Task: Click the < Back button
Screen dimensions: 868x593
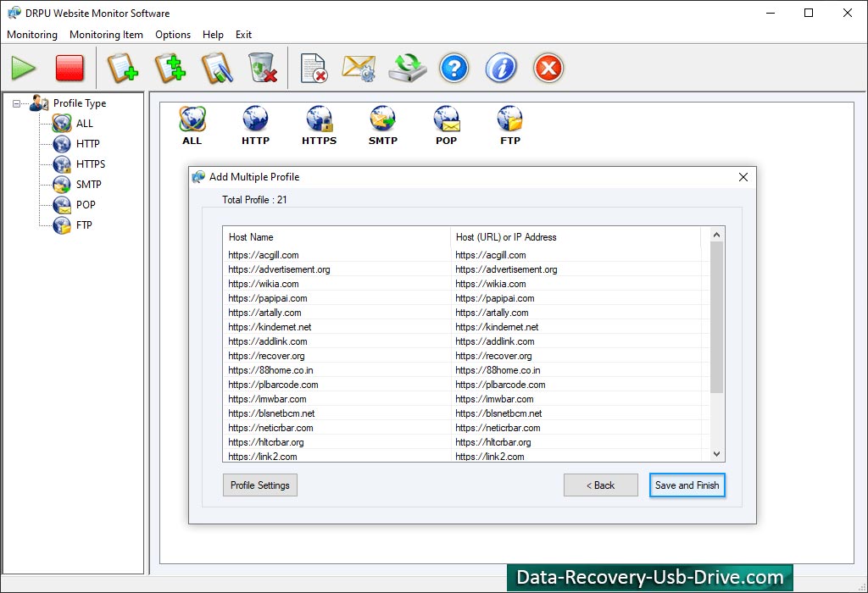Action: tap(601, 485)
